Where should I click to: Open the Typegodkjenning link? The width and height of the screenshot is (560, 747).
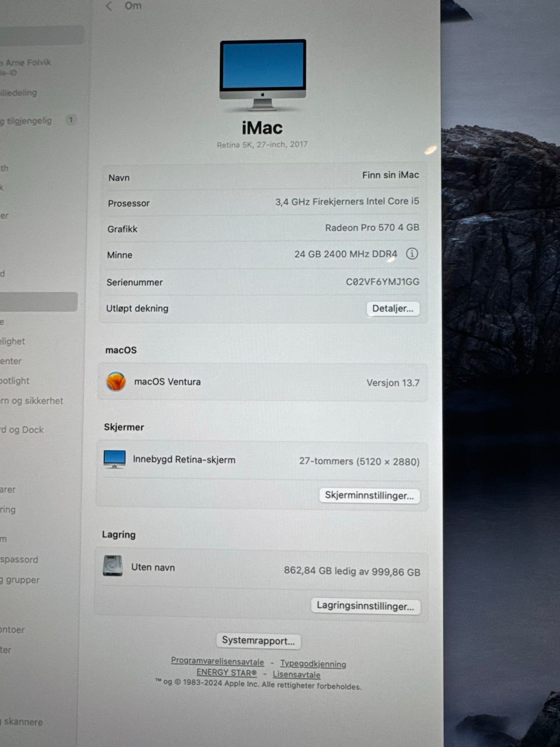tap(313, 664)
